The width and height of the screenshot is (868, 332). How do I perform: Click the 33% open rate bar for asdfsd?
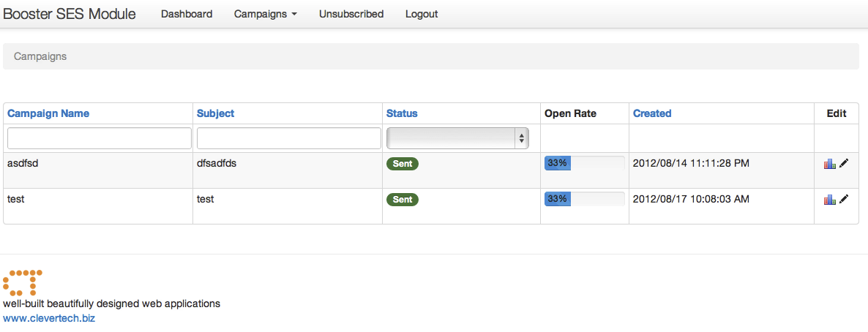coord(585,163)
